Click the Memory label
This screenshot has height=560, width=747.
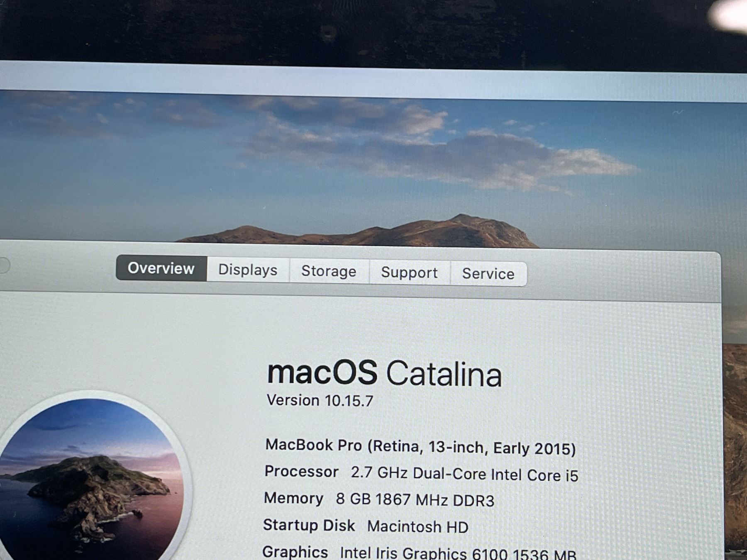click(293, 498)
